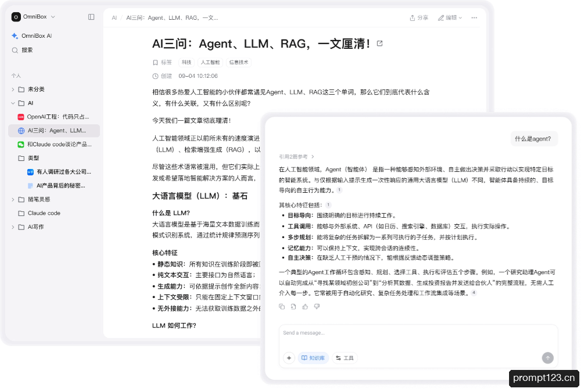
Task: Click the 搜索 search label
Action: 27,51
